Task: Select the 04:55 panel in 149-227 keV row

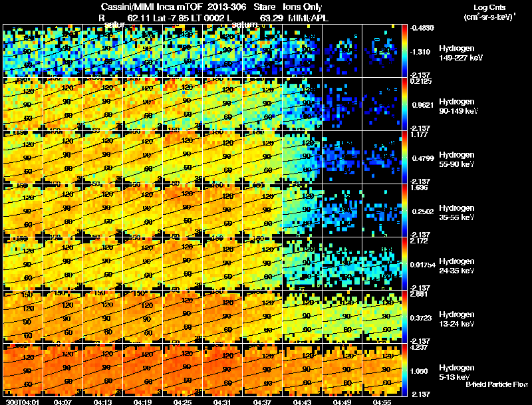Action: coord(382,51)
